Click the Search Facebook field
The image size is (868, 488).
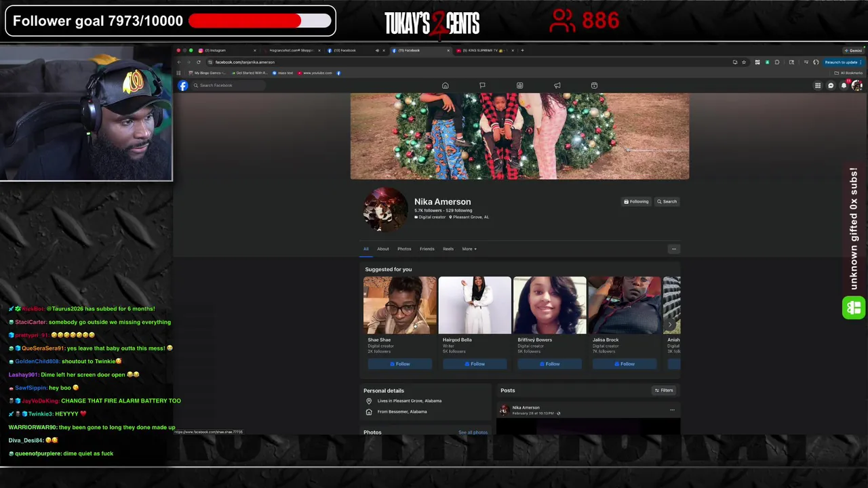click(x=229, y=85)
